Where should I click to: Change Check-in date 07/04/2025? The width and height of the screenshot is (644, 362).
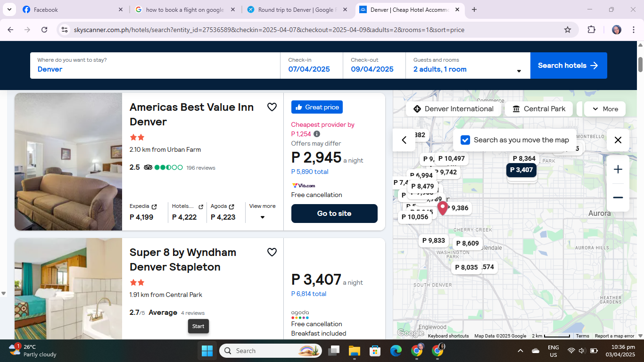[x=312, y=66]
